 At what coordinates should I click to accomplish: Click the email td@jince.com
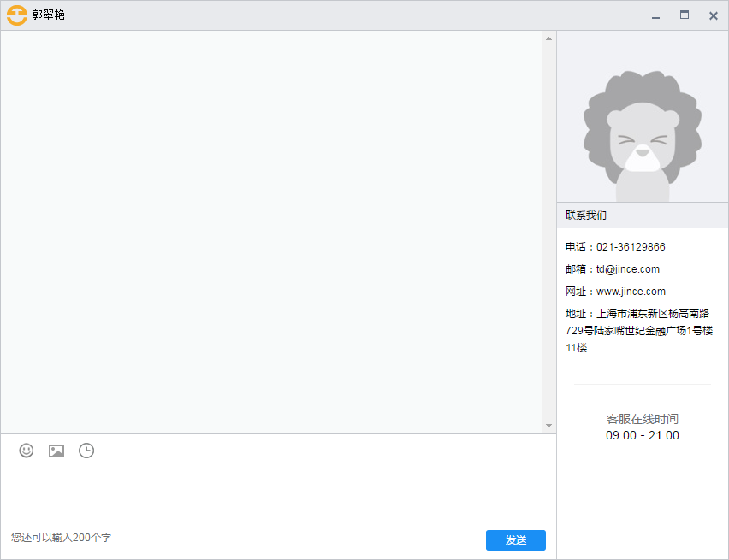[628, 269]
